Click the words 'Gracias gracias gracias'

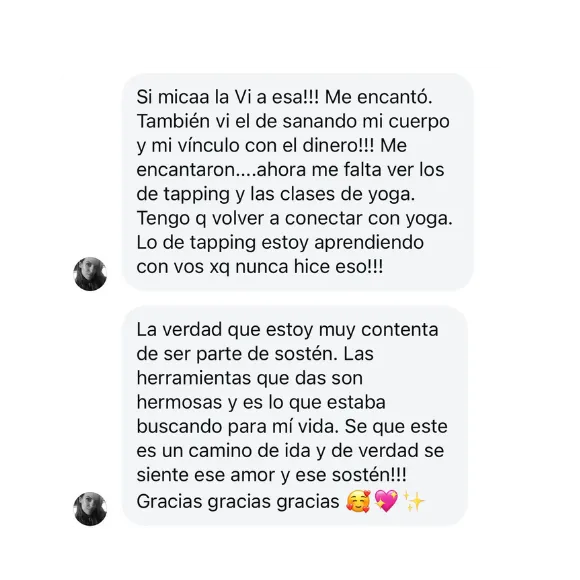click(x=238, y=502)
